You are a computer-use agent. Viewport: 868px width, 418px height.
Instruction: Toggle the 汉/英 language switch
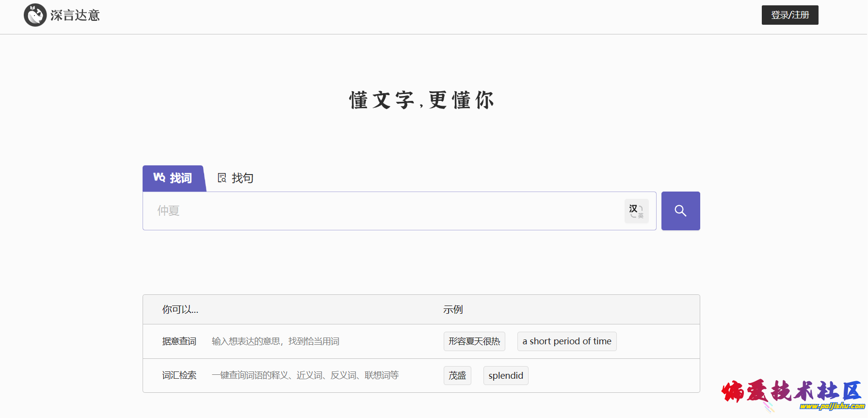636,211
